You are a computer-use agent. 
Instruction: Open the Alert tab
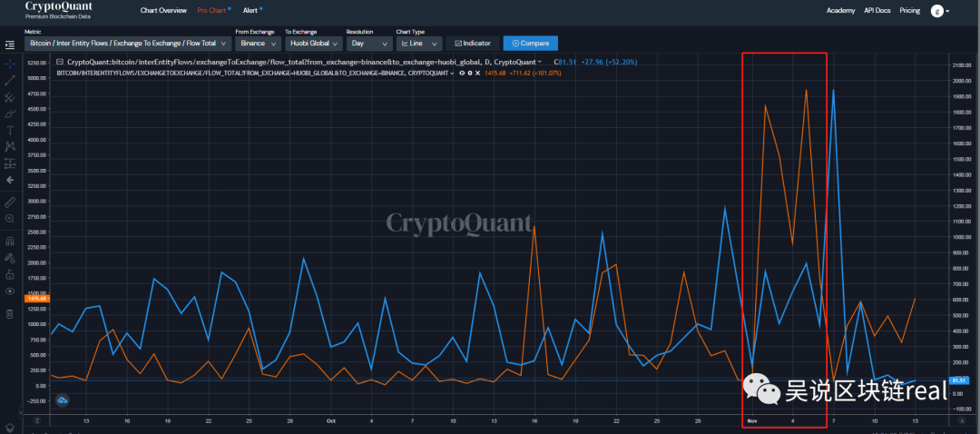pyautogui.click(x=251, y=11)
